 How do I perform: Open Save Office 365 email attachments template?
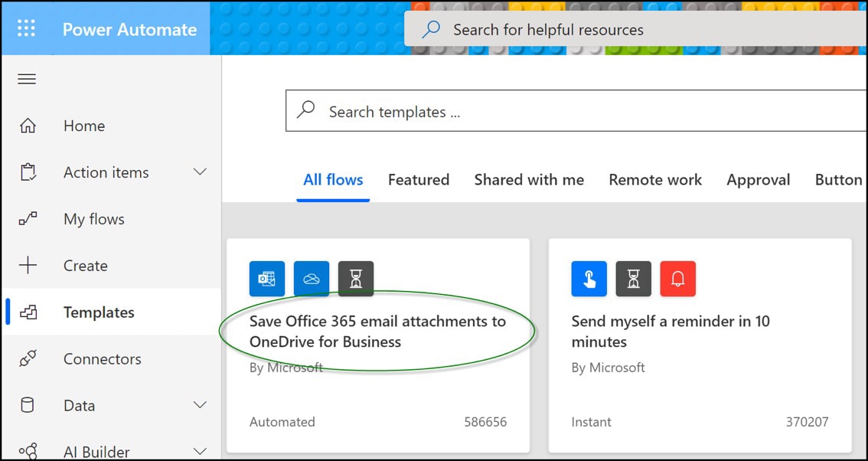(x=377, y=332)
